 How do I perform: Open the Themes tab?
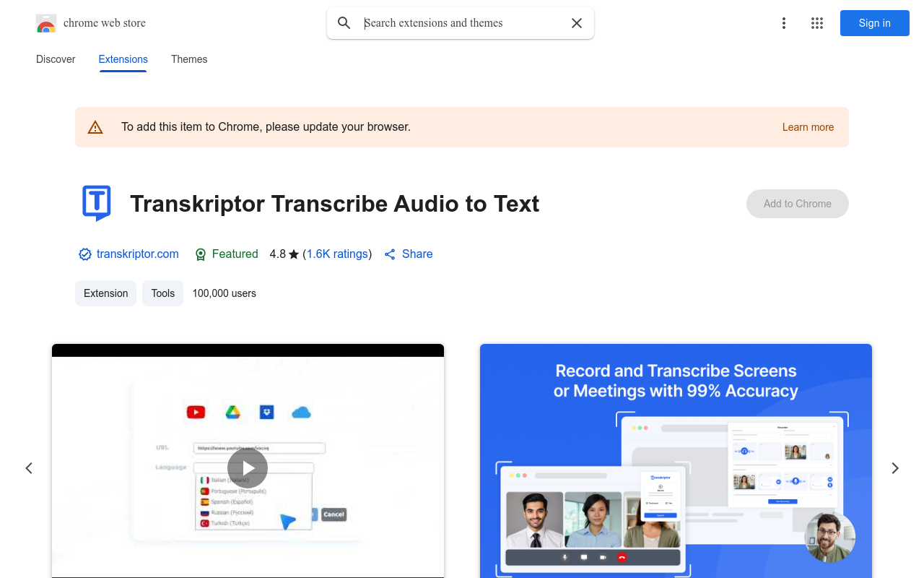(189, 59)
